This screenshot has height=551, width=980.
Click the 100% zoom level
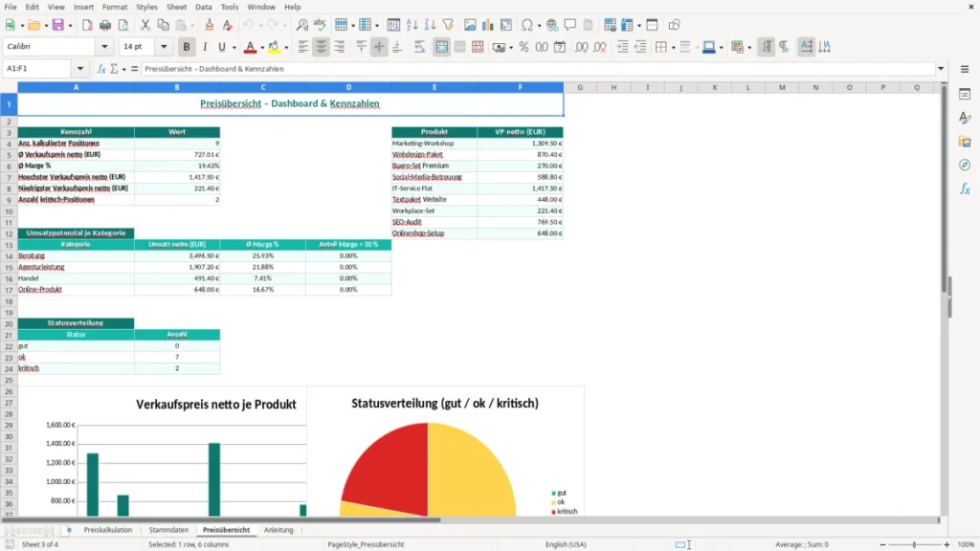tap(967, 544)
